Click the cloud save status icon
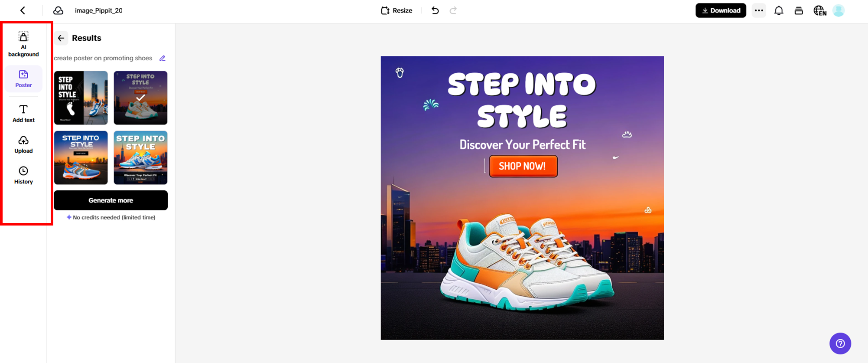 pyautogui.click(x=59, y=10)
